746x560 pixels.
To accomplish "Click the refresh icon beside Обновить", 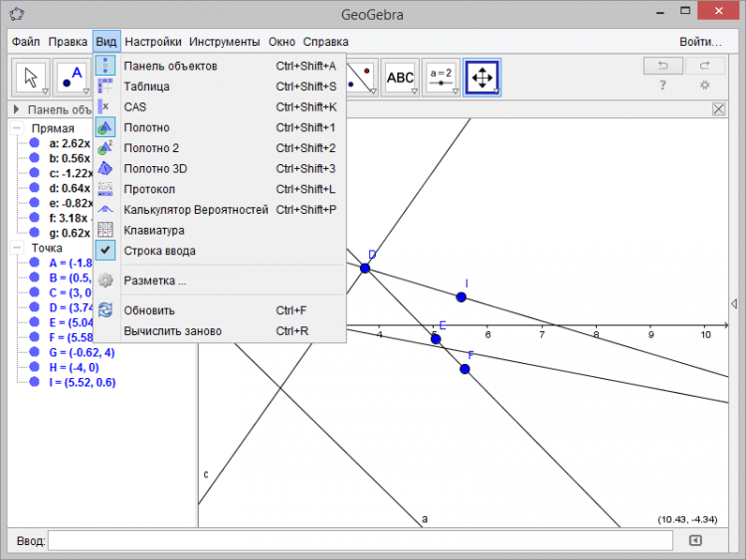I will coord(105,310).
